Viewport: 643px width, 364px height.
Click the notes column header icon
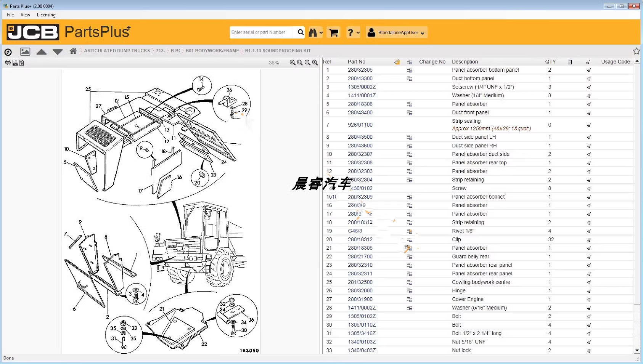[570, 62]
